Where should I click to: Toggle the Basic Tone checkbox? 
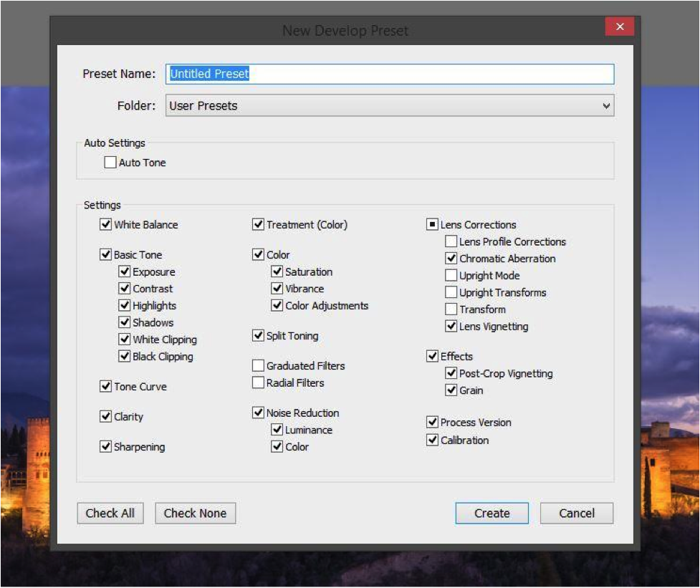106,254
